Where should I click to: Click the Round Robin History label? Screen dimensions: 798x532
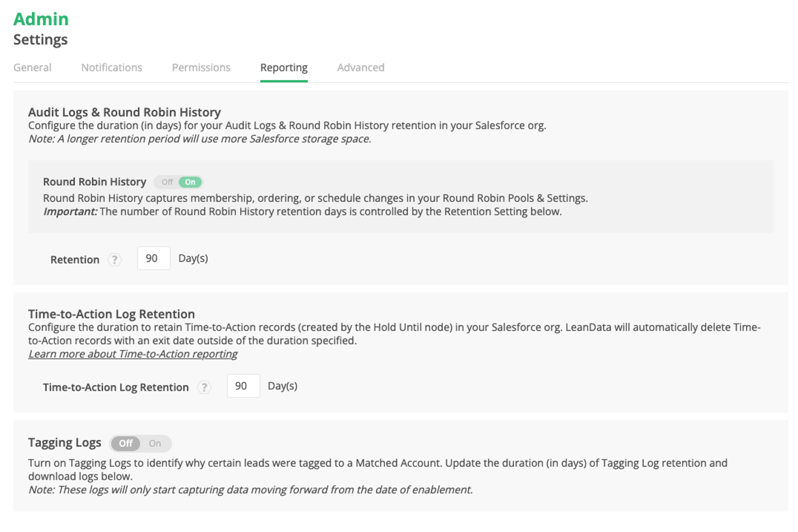[x=95, y=182]
